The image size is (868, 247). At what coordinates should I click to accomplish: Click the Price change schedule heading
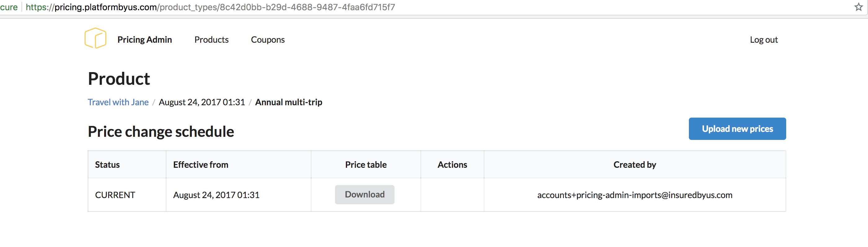161,132
